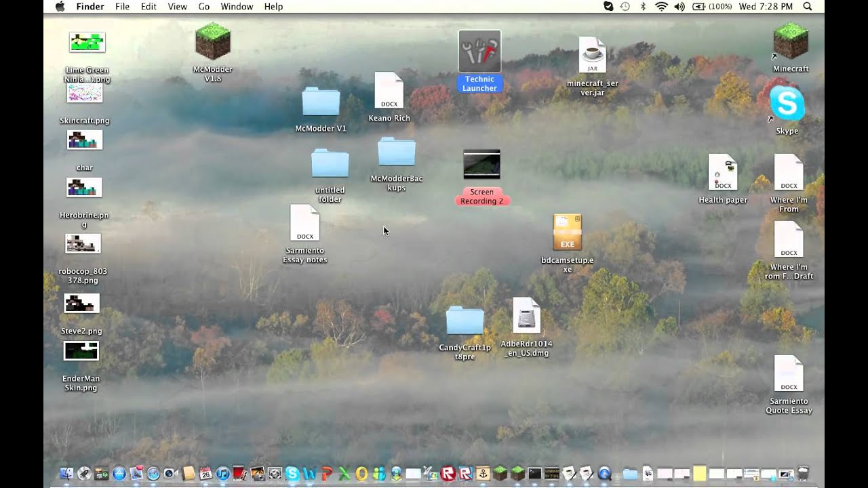Open iPhoto in the Dock

point(258,474)
